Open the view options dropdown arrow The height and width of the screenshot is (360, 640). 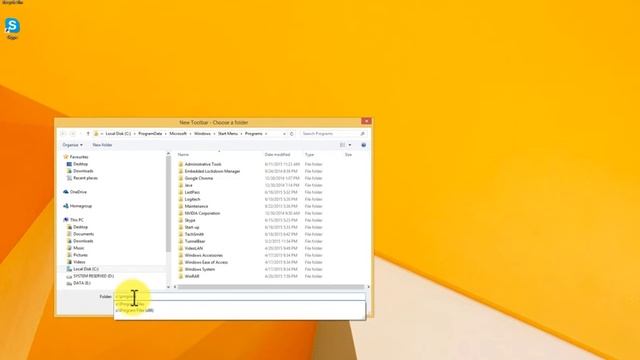(350, 145)
